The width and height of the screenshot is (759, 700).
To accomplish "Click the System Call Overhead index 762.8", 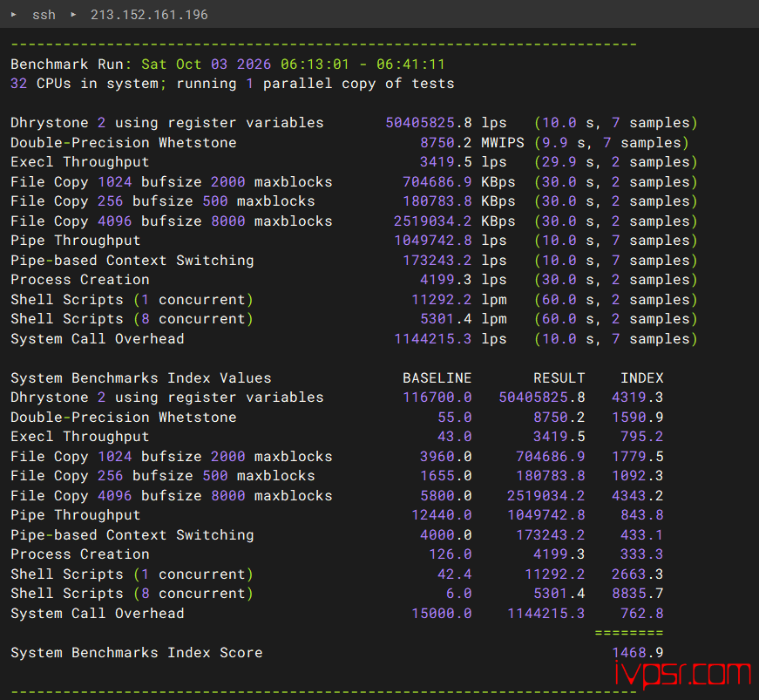I will [x=642, y=614].
